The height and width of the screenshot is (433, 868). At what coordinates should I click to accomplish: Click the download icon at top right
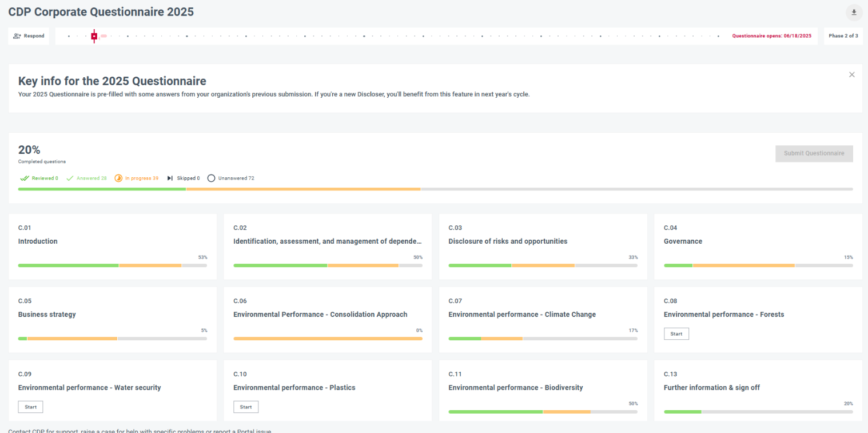pos(854,12)
